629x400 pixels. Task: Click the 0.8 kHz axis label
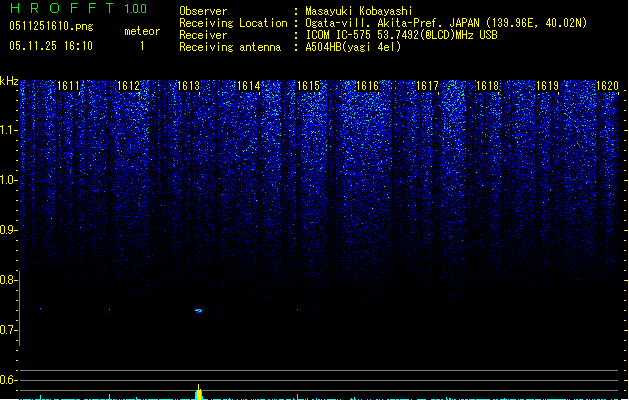(x=8, y=280)
